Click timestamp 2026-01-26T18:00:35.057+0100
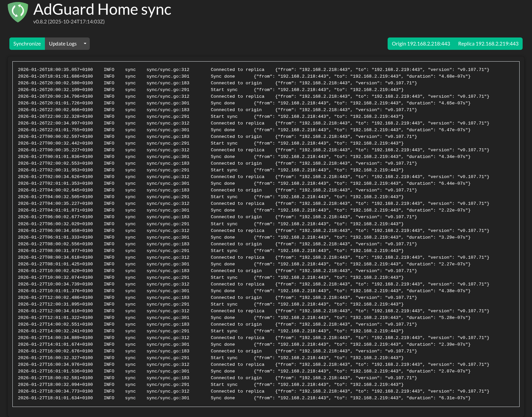 (55, 70)
